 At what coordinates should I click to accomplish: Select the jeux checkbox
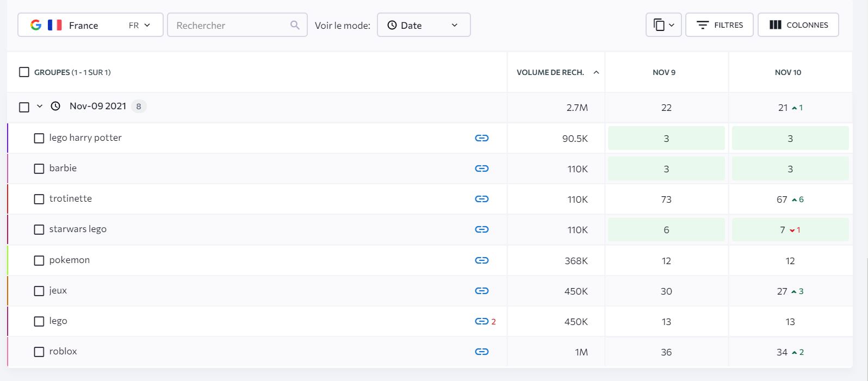point(39,291)
